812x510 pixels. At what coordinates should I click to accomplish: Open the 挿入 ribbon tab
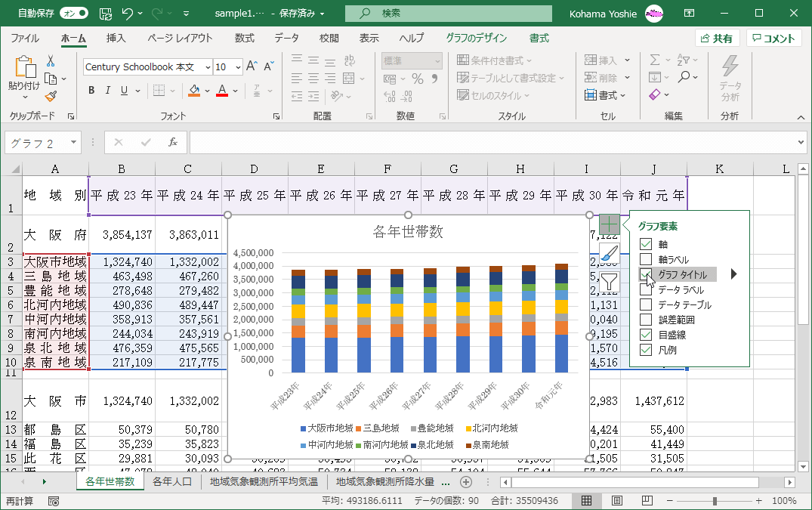pyautogui.click(x=116, y=39)
